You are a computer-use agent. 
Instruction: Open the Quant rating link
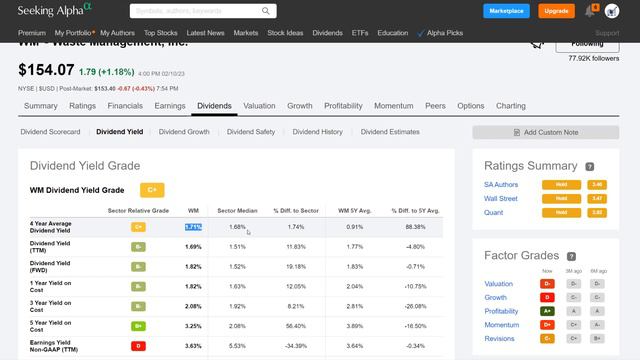coord(493,213)
